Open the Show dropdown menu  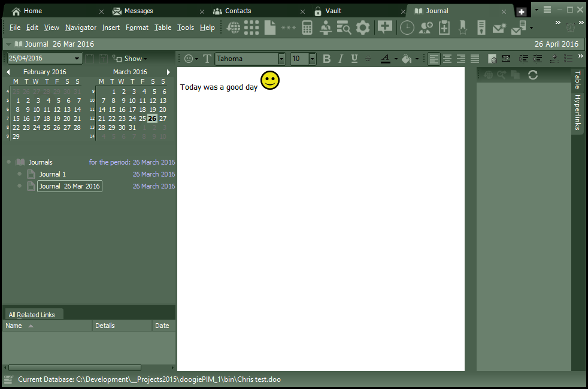click(x=135, y=59)
